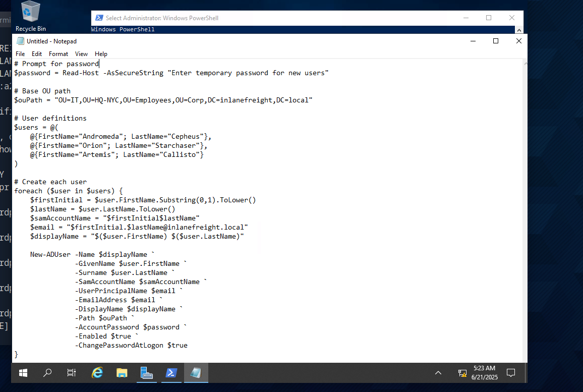
Task: Open the Help menu in Notepad
Action: click(x=101, y=54)
